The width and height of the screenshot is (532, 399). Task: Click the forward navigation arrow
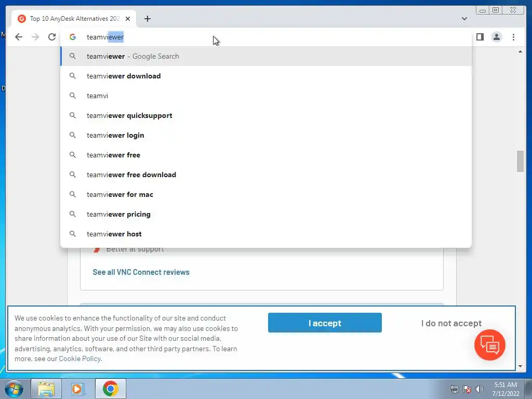click(35, 37)
